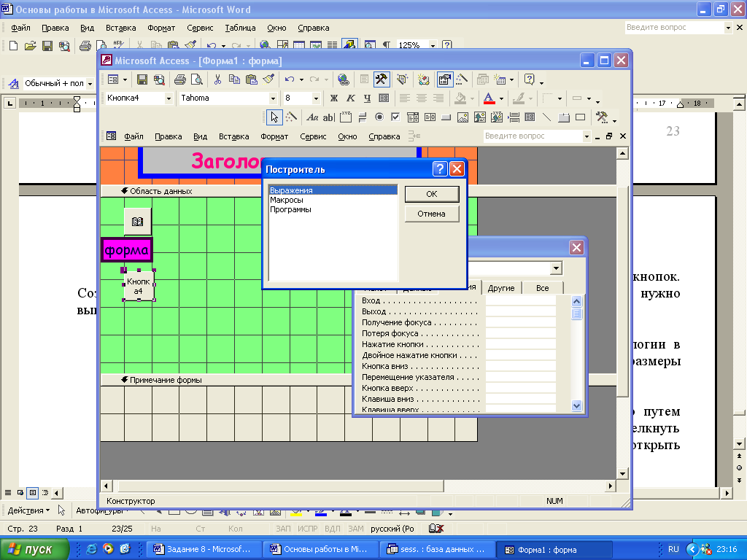Select the Image tool in toolbox

[463, 117]
